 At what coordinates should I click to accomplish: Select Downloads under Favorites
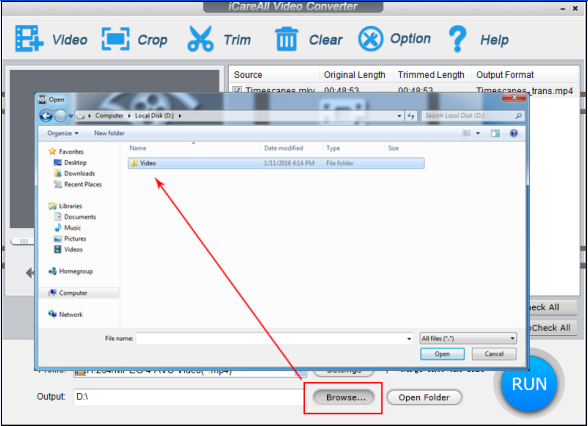click(79, 174)
